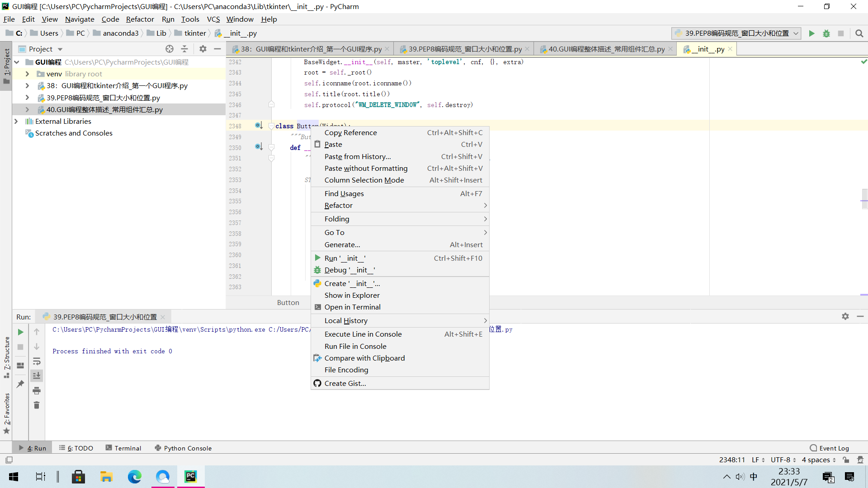Click line:column 2348:11 indicator
The image size is (868, 488).
[x=732, y=460]
